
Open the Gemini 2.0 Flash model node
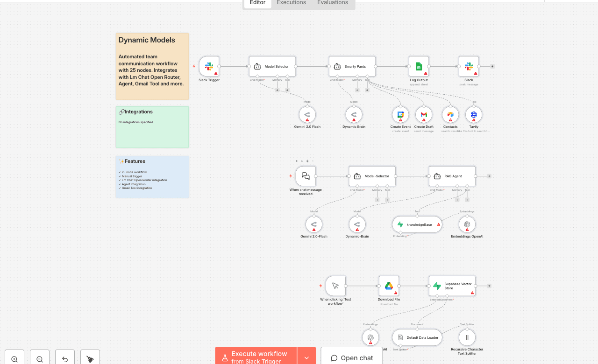(307, 115)
